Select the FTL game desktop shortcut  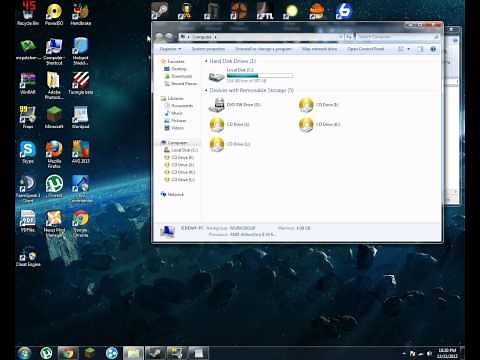coord(265,11)
